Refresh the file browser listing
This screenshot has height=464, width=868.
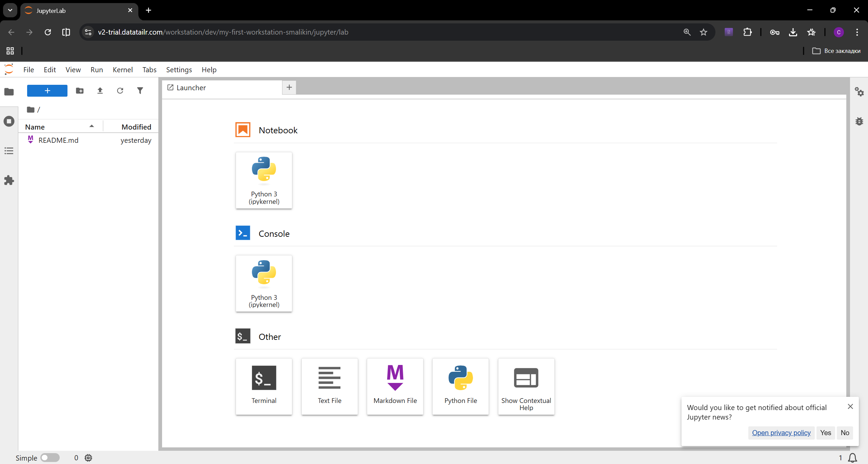coord(120,91)
